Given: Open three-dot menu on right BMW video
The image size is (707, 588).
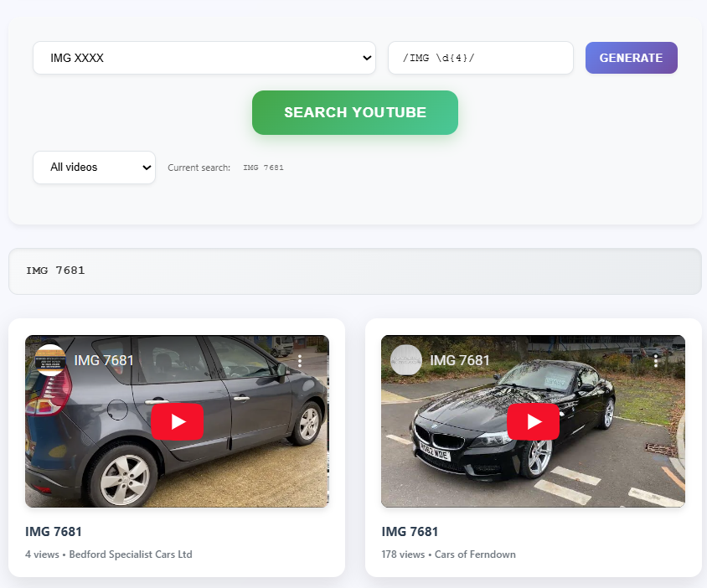Looking at the screenshot, I should (x=655, y=361).
